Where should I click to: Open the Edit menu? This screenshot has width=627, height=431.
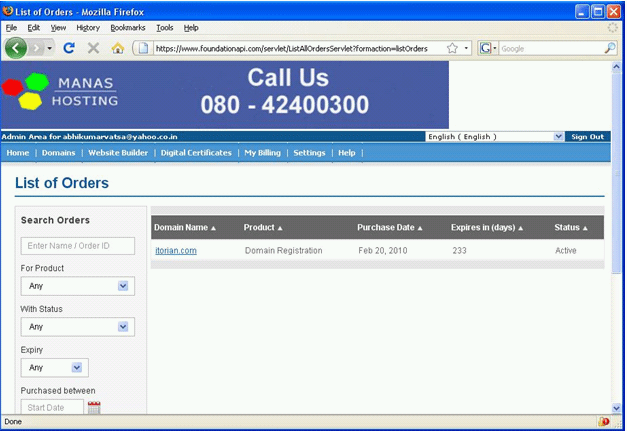click(x=34, y=28)
